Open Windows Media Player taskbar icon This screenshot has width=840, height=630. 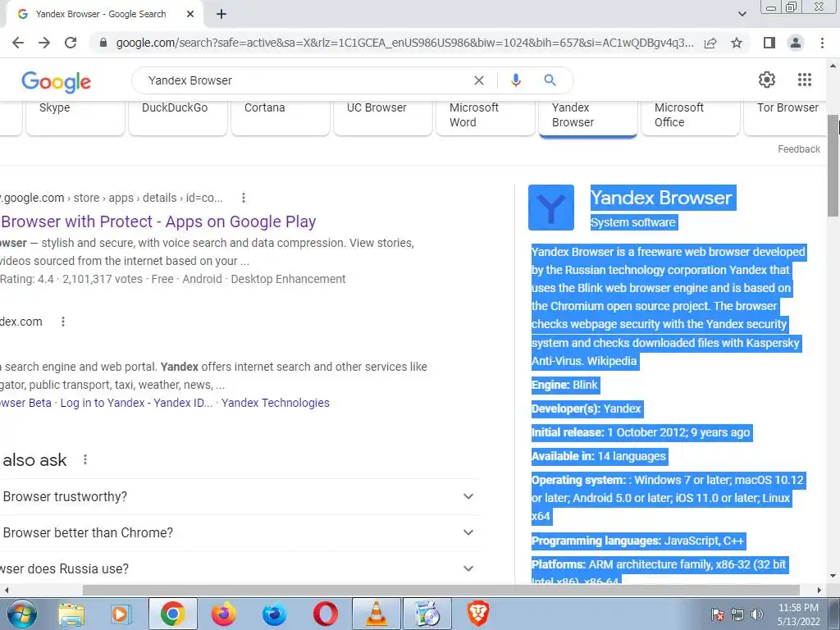[121, 614]
